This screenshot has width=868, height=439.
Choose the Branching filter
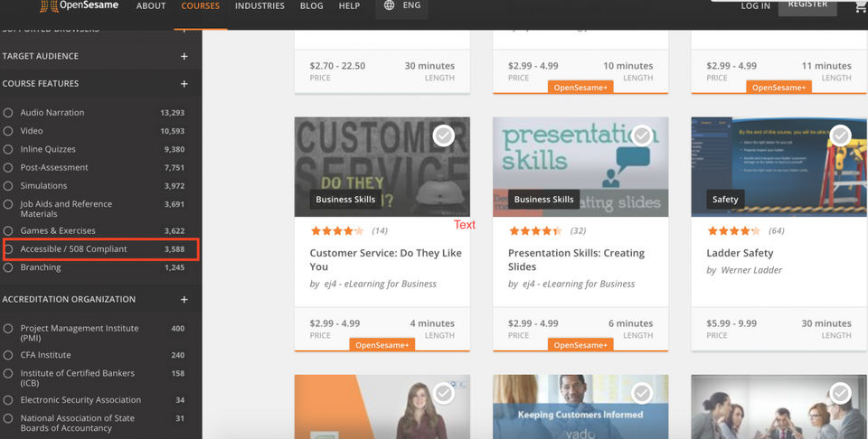click(8, 267)
